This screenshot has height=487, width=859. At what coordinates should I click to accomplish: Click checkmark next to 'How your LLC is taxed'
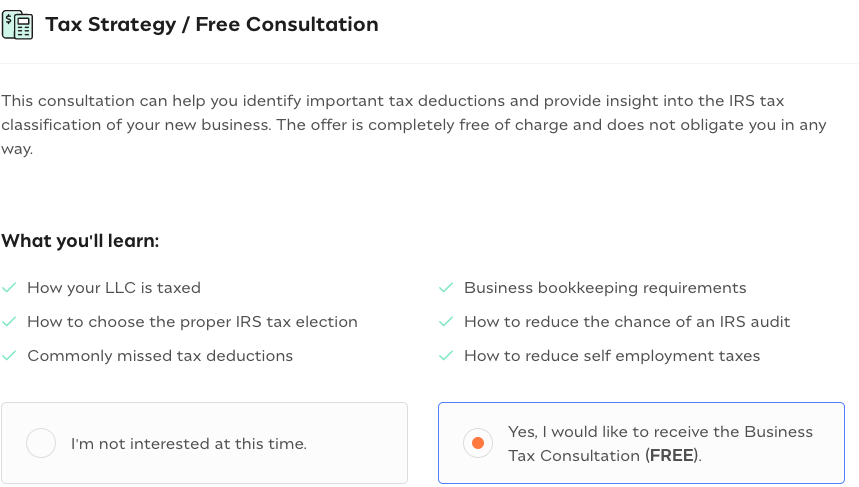click(x=9, y=288)
